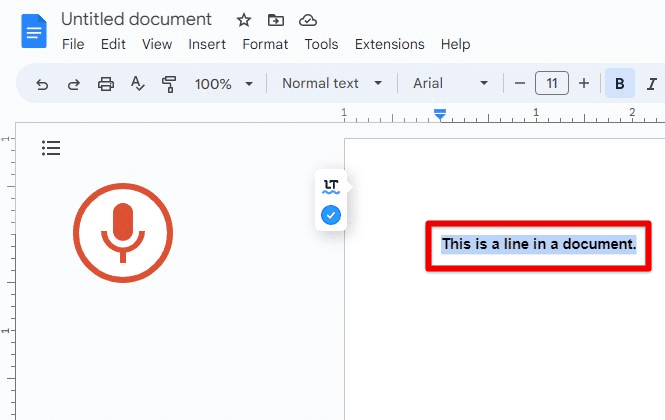The image size is (665, 420).
Task: Toggle Italic formatting
Action: (652, 84)
